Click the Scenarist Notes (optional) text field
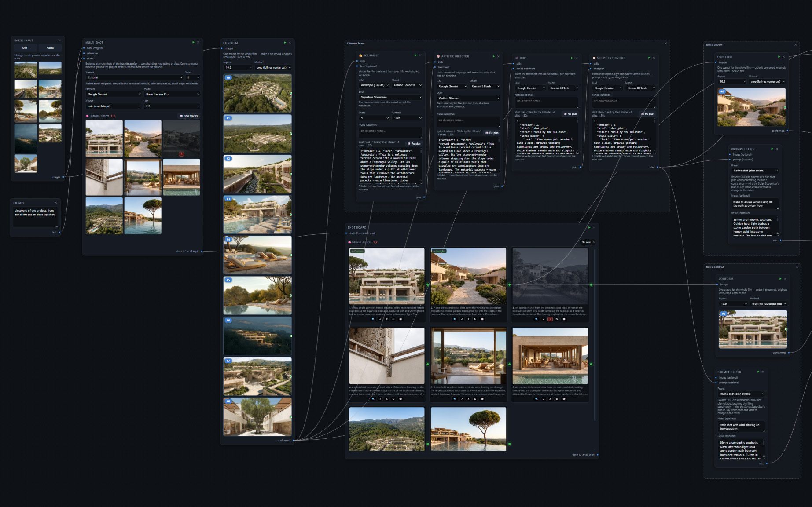 (x=390, y=132)
